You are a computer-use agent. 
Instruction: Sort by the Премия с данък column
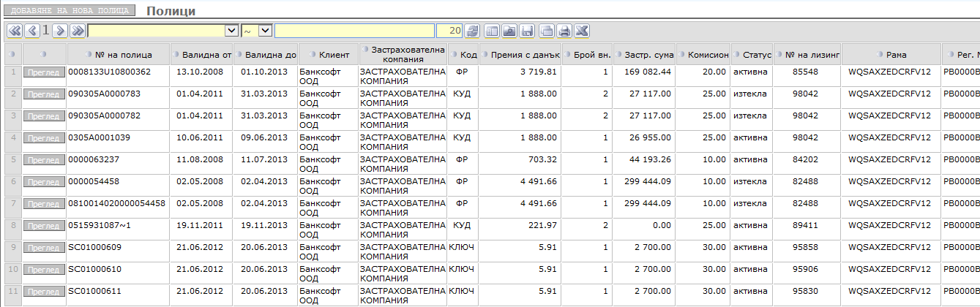click(x=525, y=55)
